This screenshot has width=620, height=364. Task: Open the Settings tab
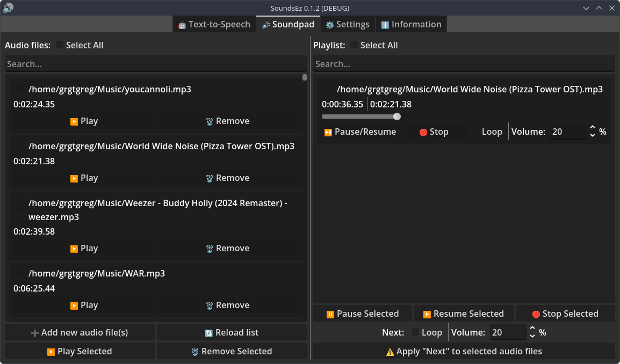(348, 25)
